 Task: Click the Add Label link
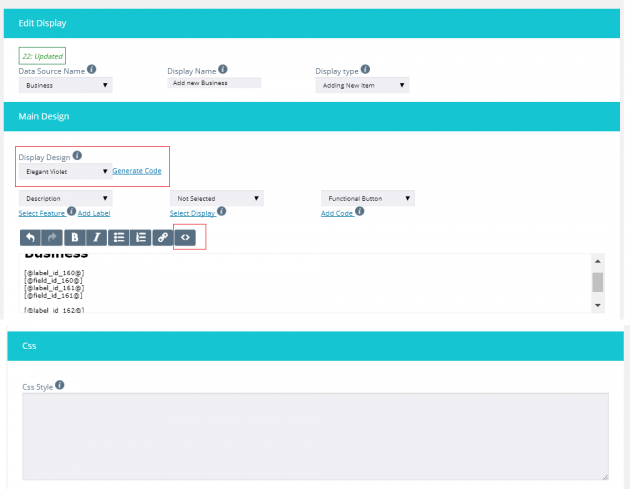(x=94, y=213)
